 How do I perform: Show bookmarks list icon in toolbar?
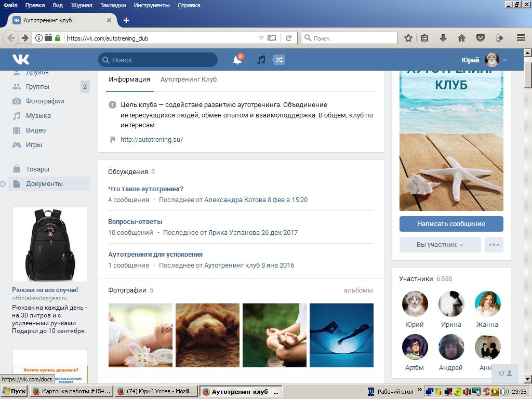coord(424,38)
